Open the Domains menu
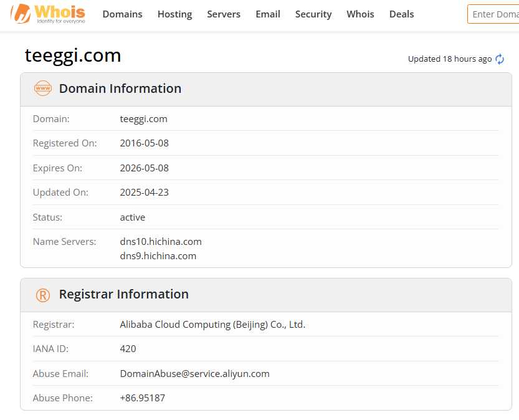 pos(122,14)
